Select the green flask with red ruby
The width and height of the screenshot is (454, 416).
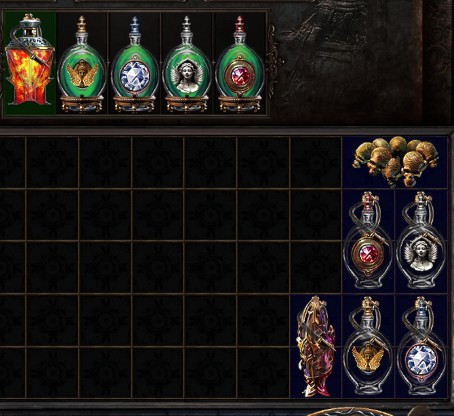pyautogui.click(x=239, y=64)
